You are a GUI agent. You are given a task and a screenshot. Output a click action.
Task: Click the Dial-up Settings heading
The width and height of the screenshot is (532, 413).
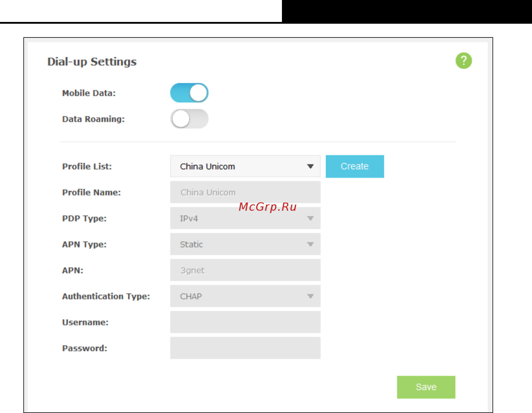point(92,62)
